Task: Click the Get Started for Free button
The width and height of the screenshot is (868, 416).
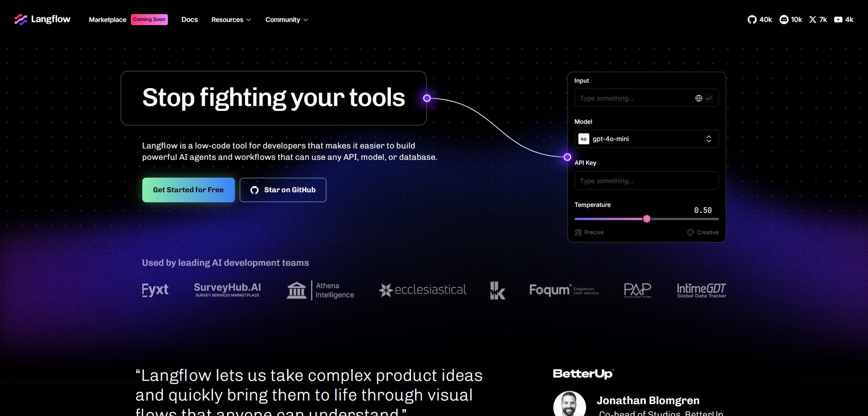Action: tap(188, 190)
